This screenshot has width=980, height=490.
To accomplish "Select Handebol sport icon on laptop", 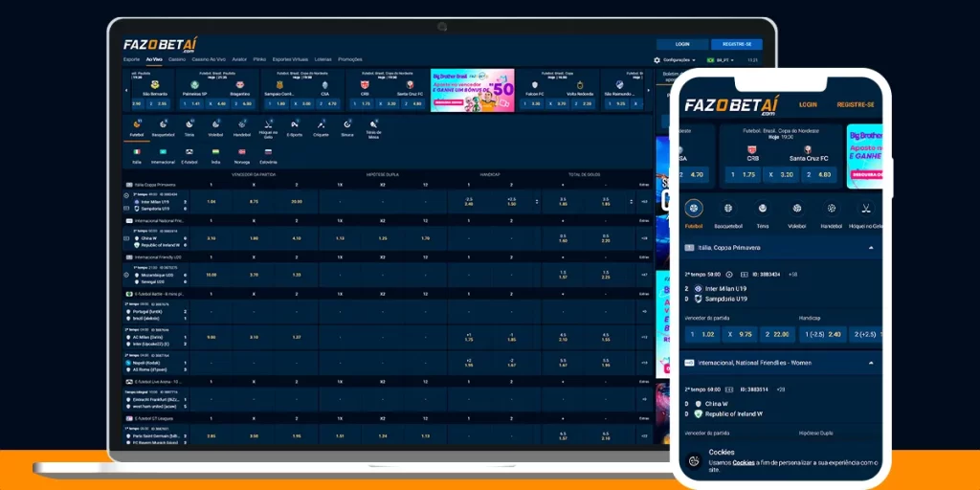I will coord(242,124).
